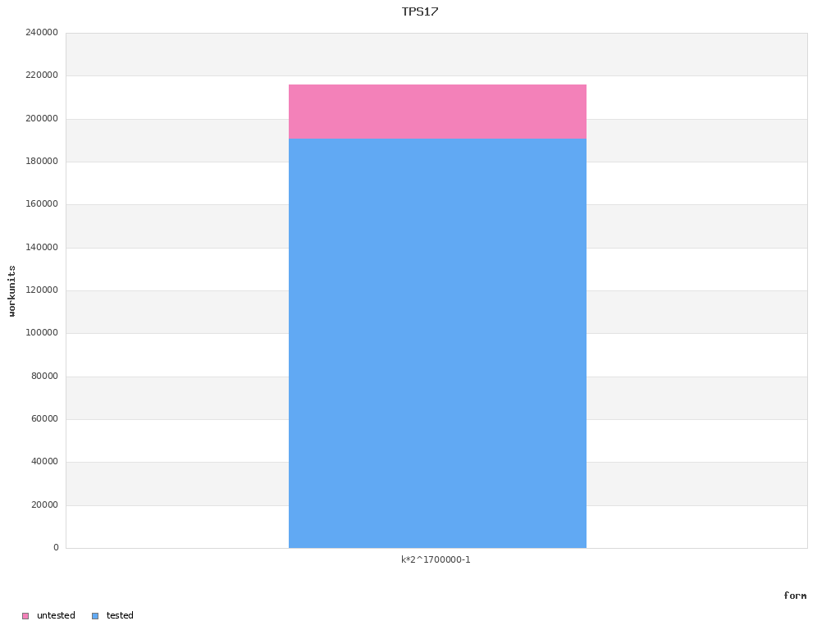Select the 'untested' legend label
The image size is (840, 630).
click(x=56, y=616)
